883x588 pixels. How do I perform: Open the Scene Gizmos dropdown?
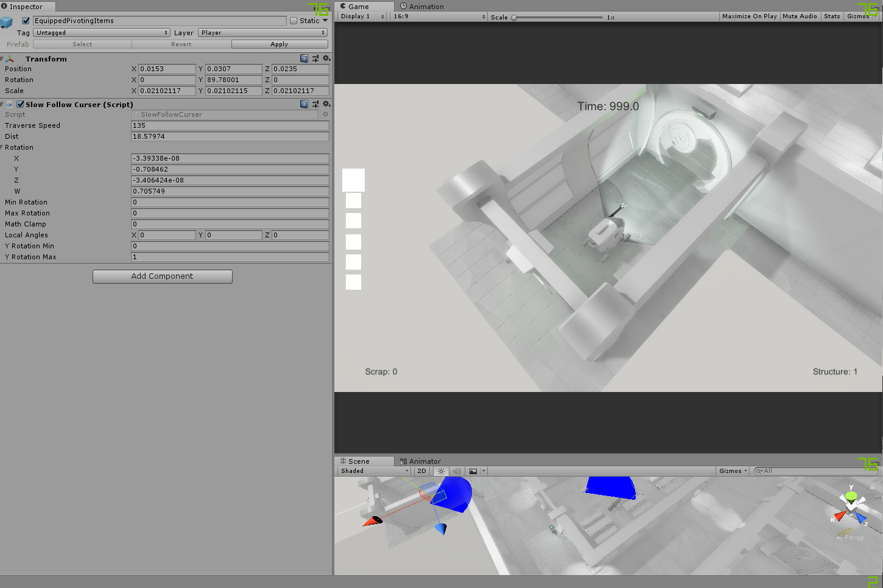click(x=733, y=471)
